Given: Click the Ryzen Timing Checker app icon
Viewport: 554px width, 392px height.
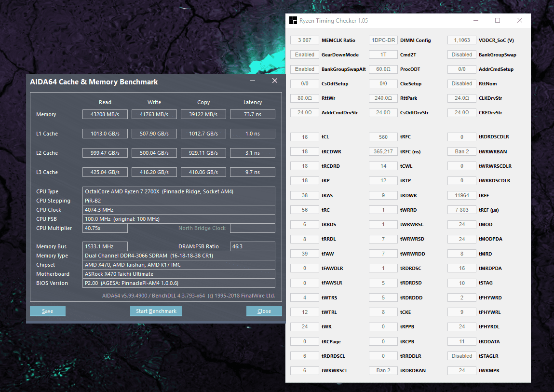Looking at the screenshot, I should click(x=293, y=21).
